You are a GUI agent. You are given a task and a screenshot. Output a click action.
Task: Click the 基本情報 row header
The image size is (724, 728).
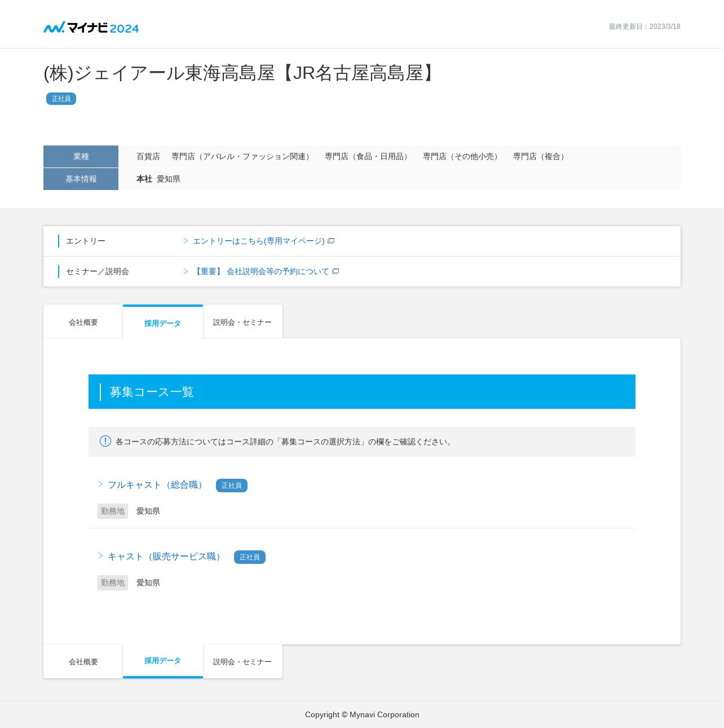tap(81, 179)
